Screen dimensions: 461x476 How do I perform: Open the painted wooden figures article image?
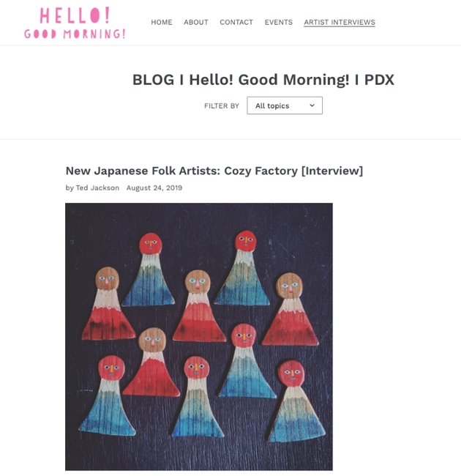199,336
